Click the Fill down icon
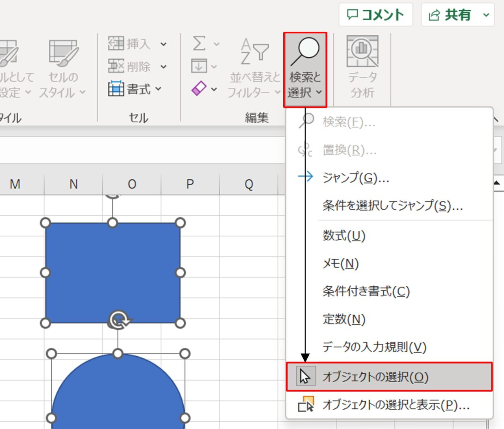The image size is (504, 429). (x=199, y=66)
